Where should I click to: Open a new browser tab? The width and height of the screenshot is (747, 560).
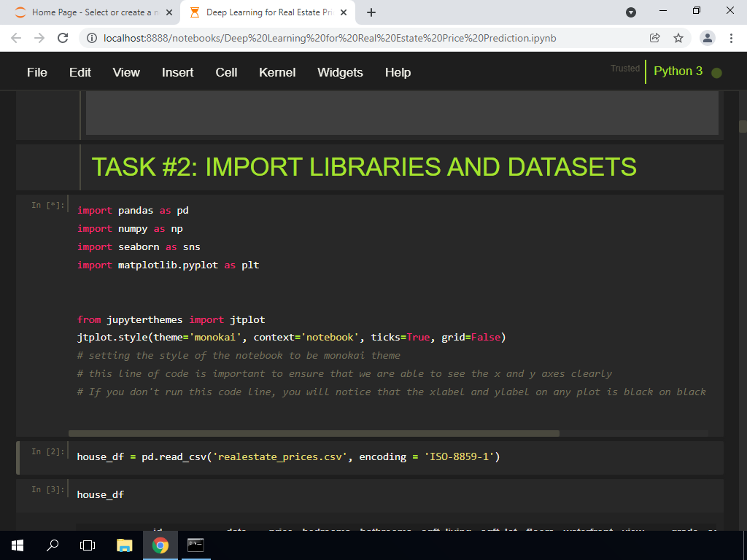pos(371,12)
